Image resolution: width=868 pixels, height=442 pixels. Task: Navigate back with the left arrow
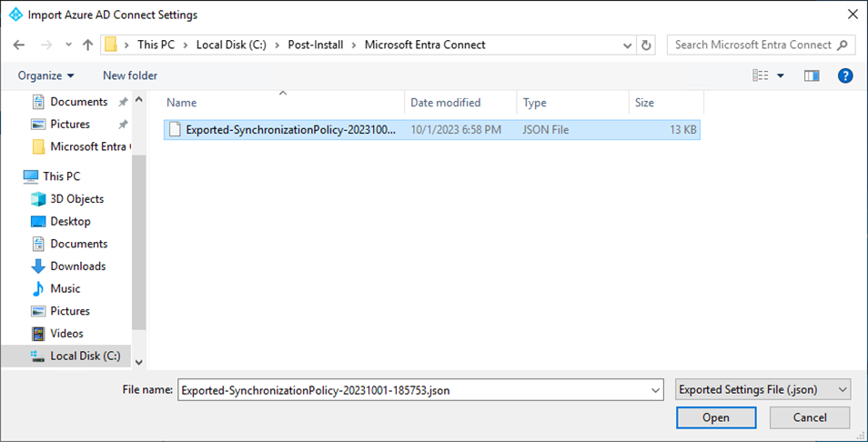[19, 45]
